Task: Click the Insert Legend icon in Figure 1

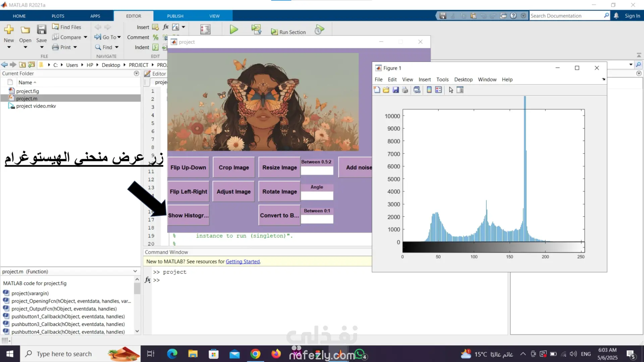Action: coord(438,90)
